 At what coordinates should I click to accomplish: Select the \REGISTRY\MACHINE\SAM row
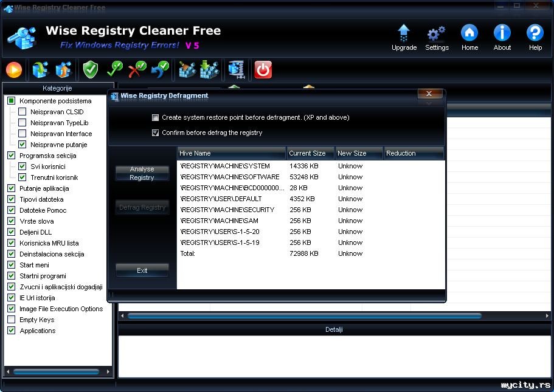pos(311,221)
